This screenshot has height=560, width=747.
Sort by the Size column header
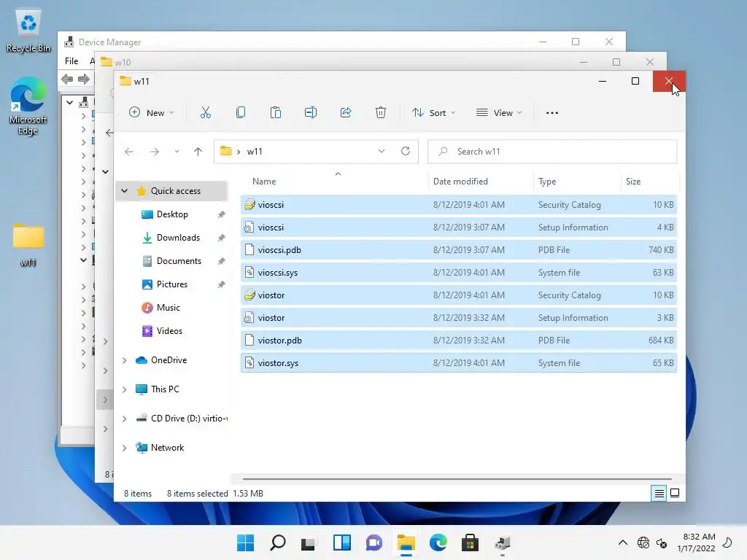tap(632, 182)
